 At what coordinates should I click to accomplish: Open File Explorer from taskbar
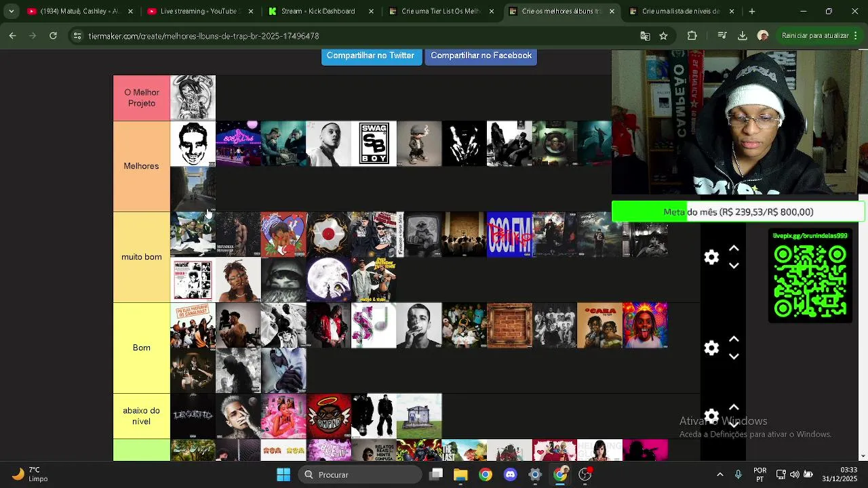pyautogui.click(x=460, y=474)
